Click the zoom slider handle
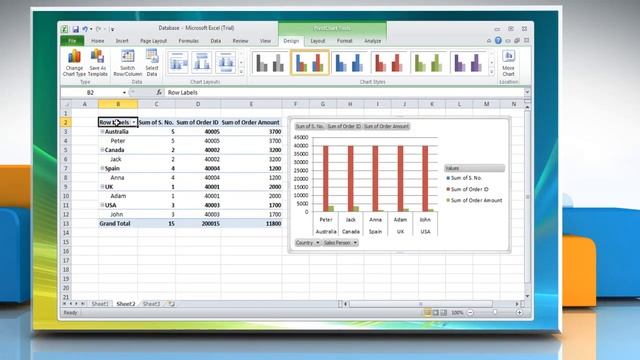 495,313
